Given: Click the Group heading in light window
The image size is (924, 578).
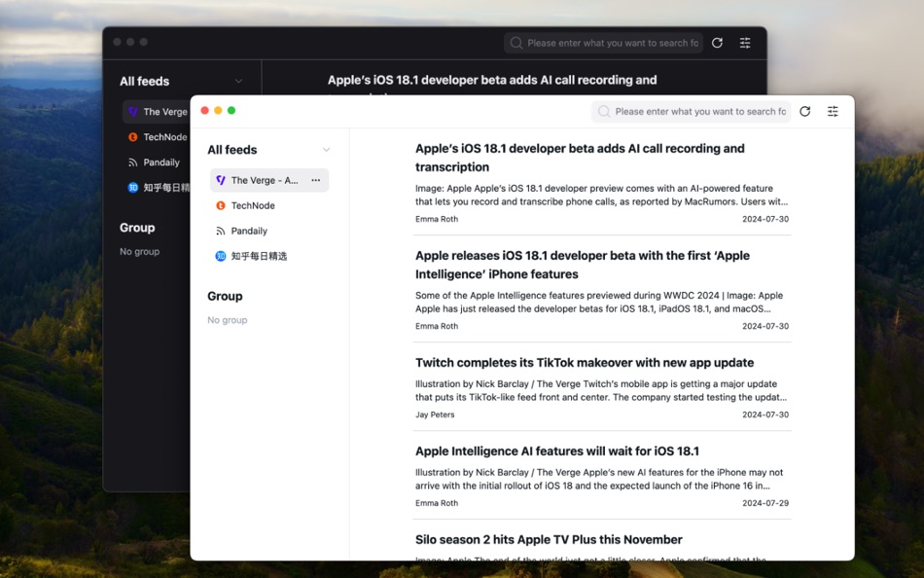Looking at the screenshot, I should [x=225, y=296].
